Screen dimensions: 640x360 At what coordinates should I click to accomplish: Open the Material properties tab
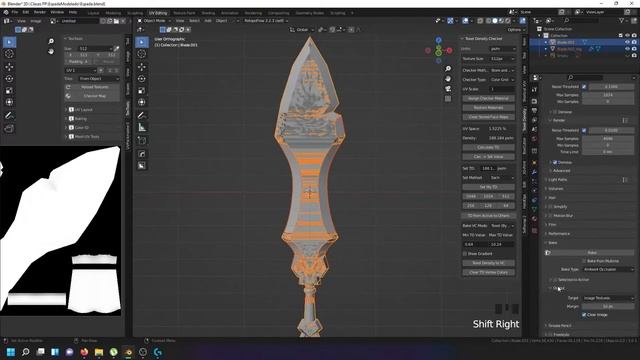pyautogui.click(x=534, y=219)
